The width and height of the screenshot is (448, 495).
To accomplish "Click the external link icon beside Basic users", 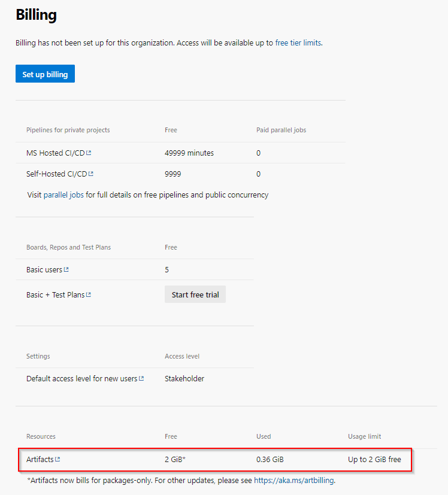I will click(x=66, y=270).
